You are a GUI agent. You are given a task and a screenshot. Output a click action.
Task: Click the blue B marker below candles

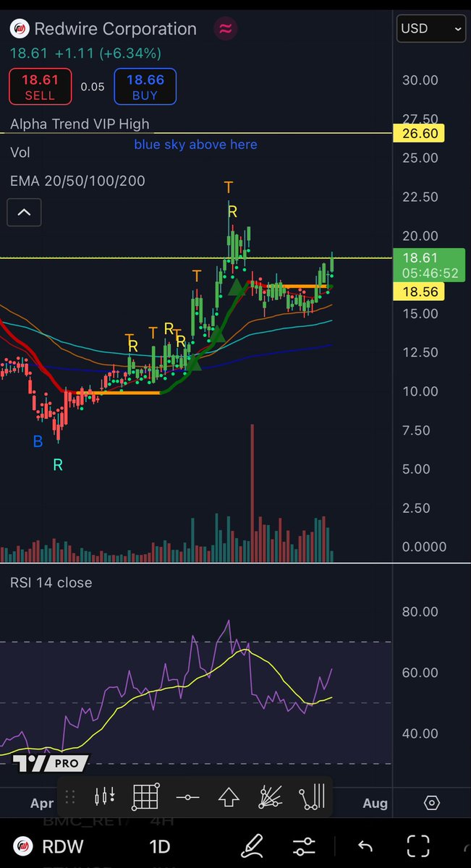click(38, 441)
